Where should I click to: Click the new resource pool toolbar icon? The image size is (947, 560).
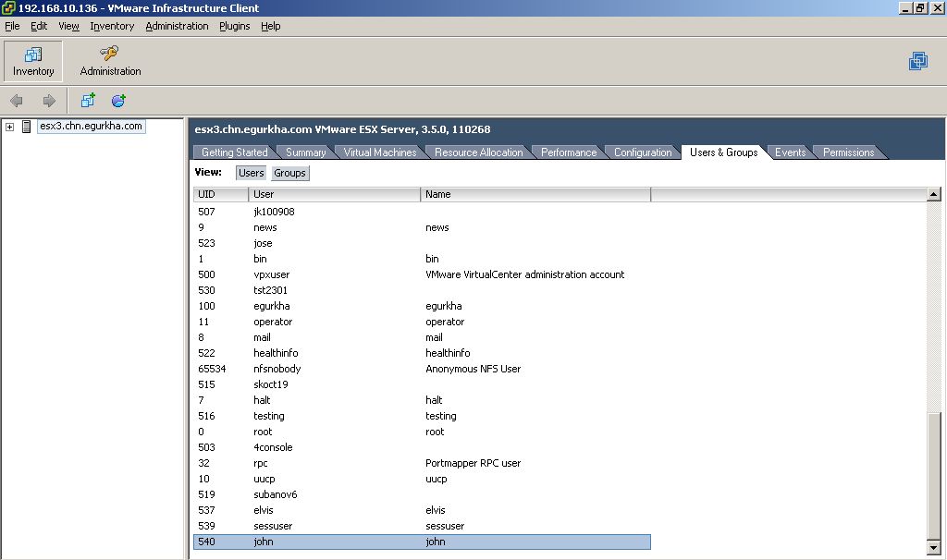point(118,100)
